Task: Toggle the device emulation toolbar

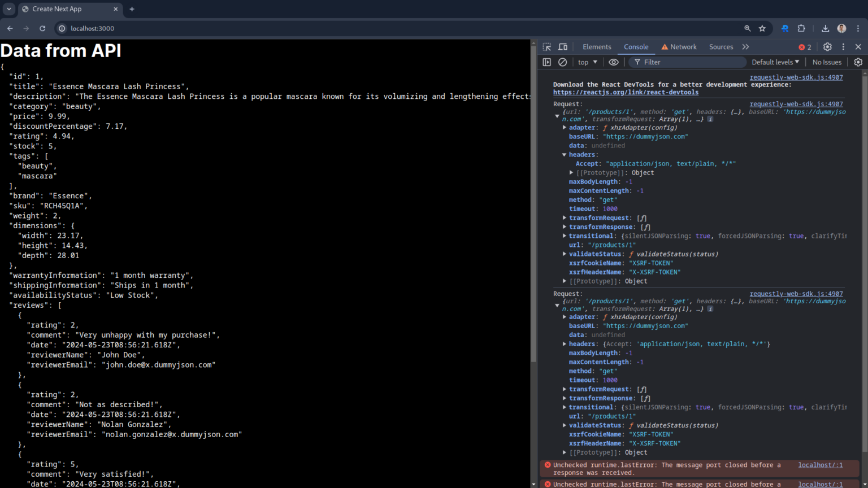Action: [562, 47]
